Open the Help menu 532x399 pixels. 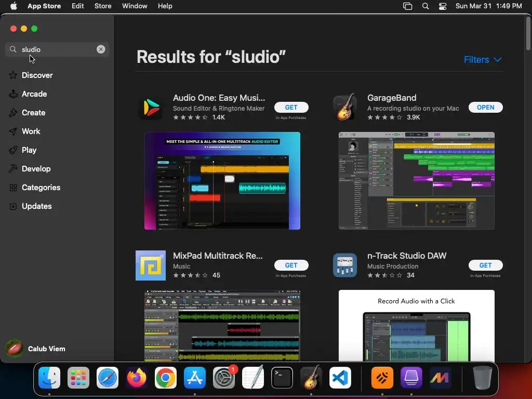point(165,6)
